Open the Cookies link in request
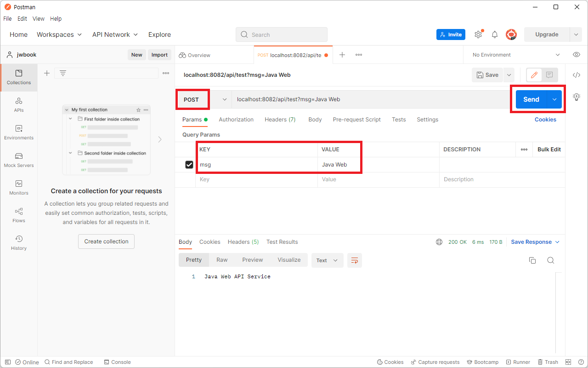Screen dimensions: 588x368 click(x=545, y=120)
